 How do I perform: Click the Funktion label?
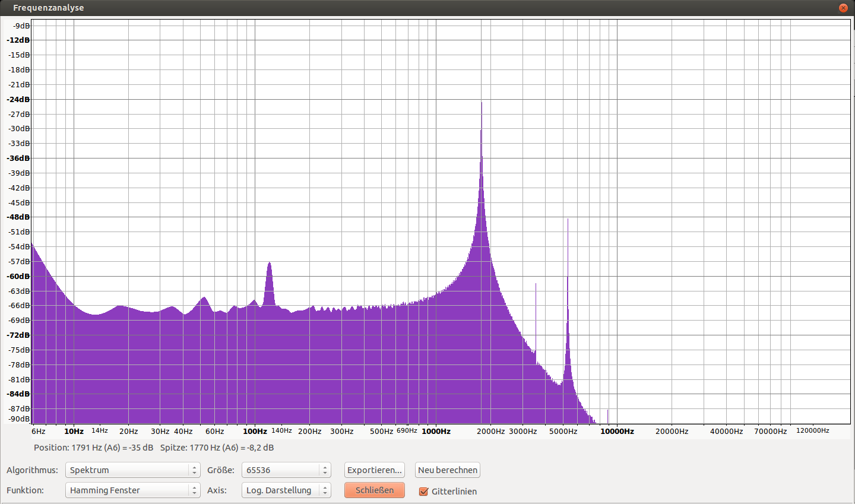(x=26, y=490)
